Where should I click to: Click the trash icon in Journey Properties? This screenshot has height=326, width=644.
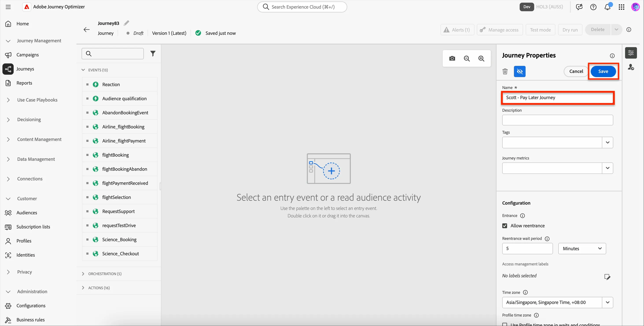(505, 71)
